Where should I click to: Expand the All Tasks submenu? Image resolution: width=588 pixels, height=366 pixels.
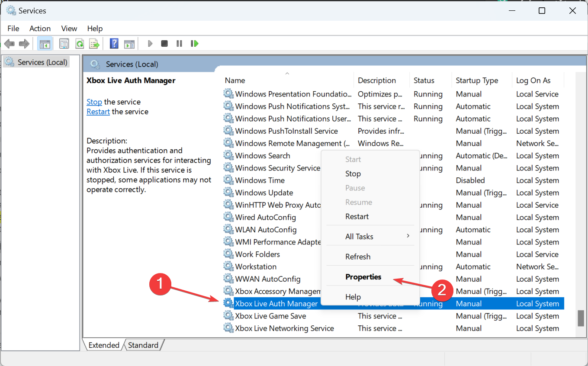point(370,236)
